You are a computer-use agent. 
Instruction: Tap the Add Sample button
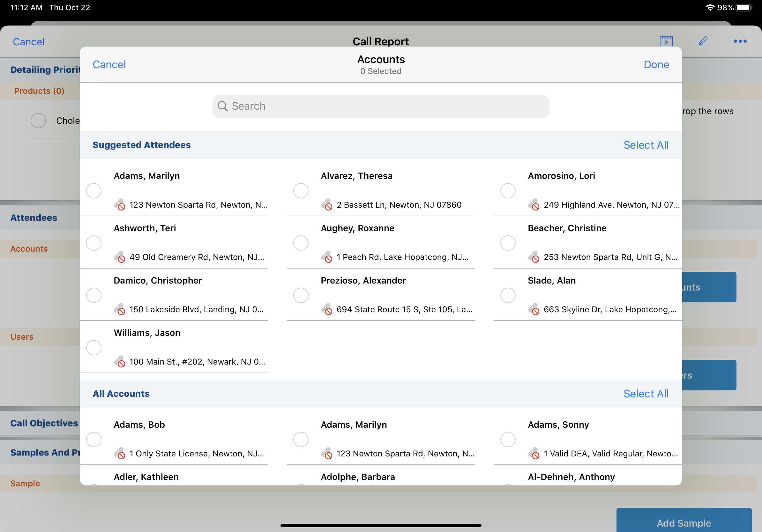(x=684, y=523)
